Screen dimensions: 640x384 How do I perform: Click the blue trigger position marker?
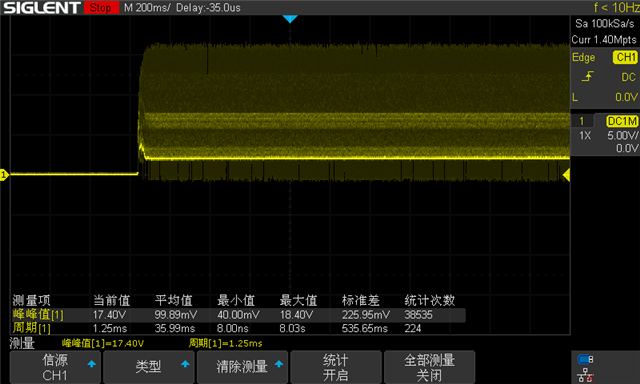coord(290,19)
